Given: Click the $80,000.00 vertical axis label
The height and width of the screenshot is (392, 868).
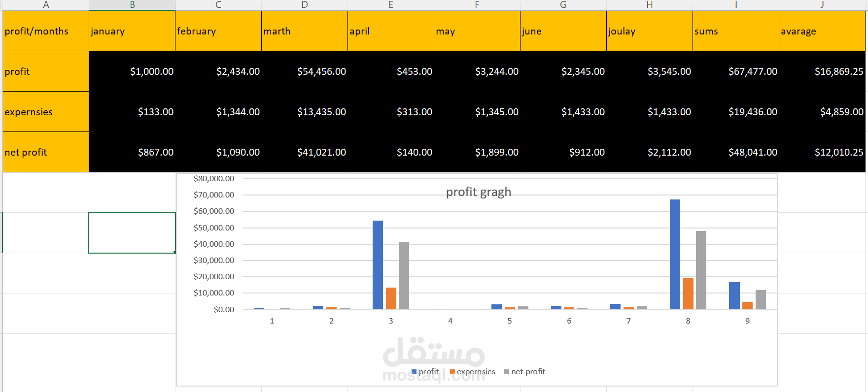Looking at the screenshot, I should click(x=214, y=179).
